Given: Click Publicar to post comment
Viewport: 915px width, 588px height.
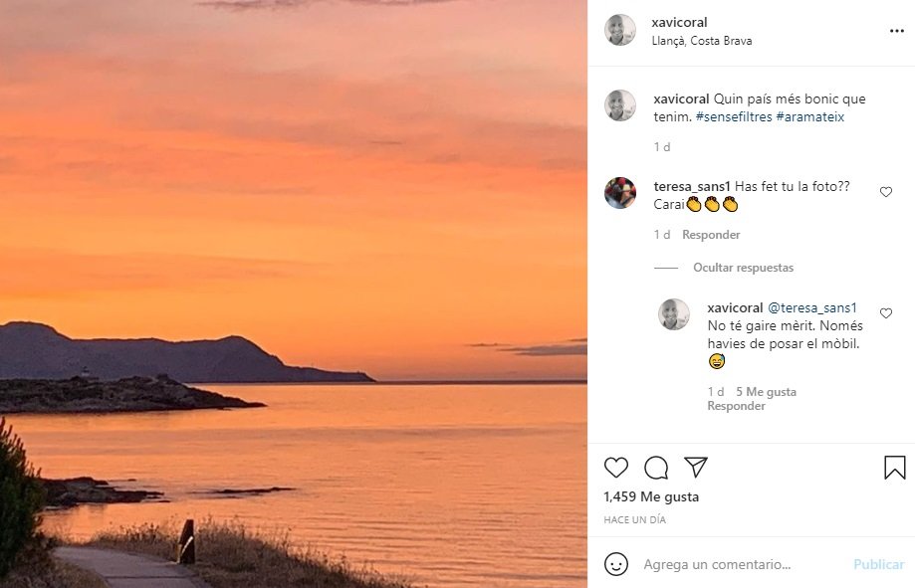Looking at the screenshot, I should (x=878, y=564).
